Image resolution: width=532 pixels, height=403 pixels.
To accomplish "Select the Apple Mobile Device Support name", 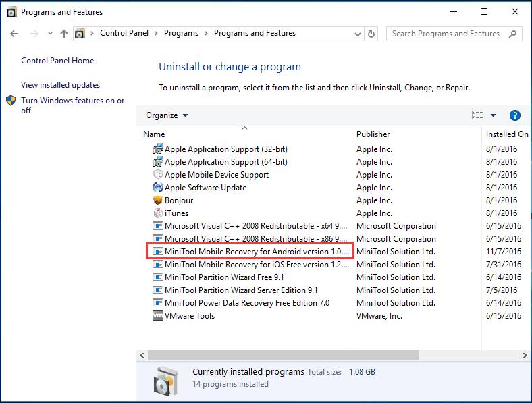I will pos(217,175).
